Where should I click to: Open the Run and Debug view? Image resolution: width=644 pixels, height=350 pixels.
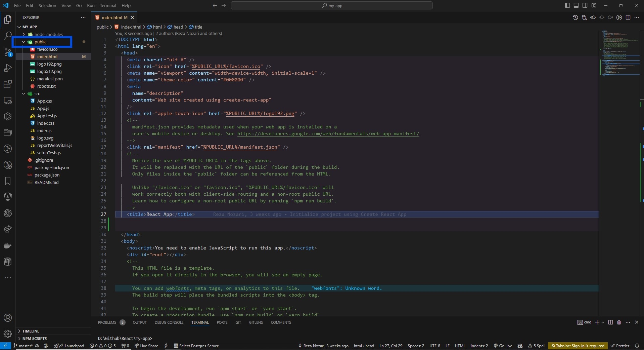(x=7, y=68)
